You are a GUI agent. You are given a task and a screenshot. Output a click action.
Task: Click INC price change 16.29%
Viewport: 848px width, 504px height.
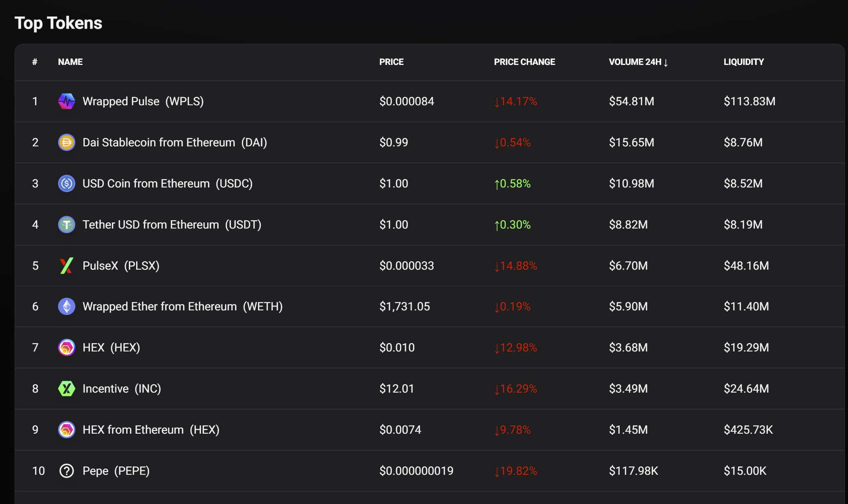pos(516,389)
